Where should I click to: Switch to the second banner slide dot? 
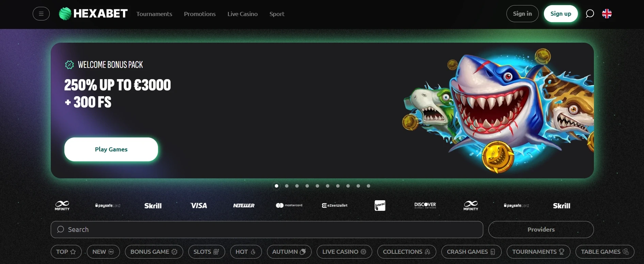coord(287,186)
